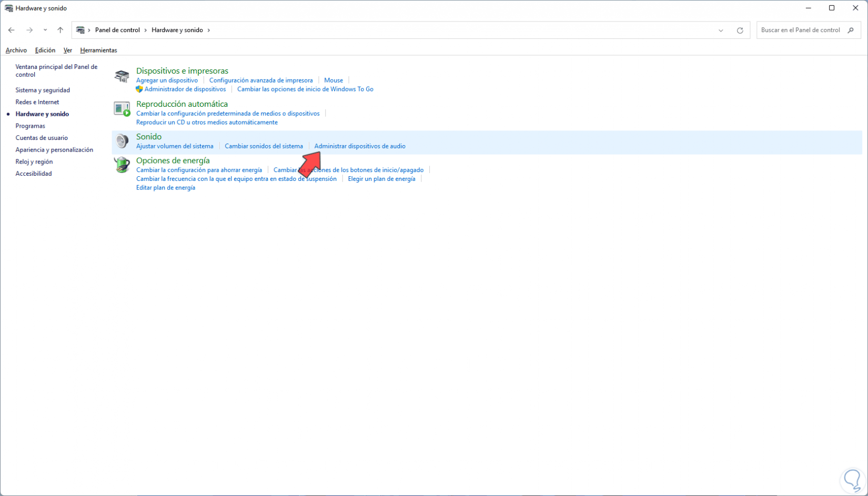Image resolution: width=868 pixels, height=496 pixels.
Task: Click the Reproducción automática category icon
Action: click(122, 109)
